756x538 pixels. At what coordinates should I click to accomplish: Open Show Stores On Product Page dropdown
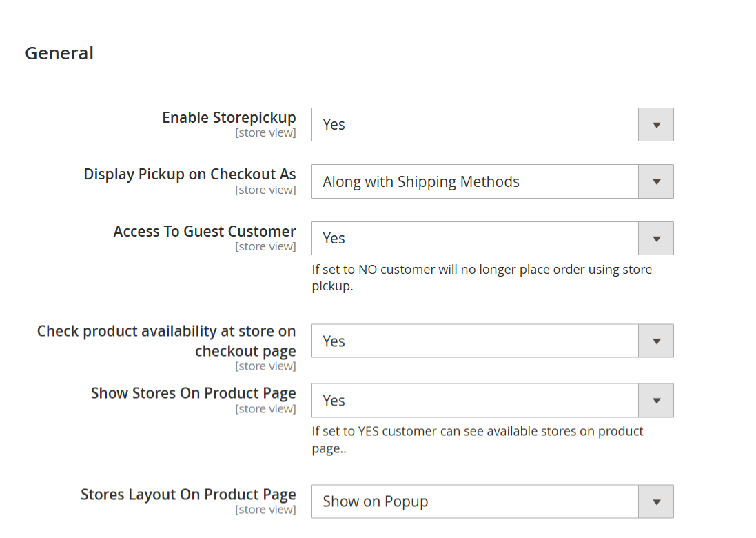492,401
